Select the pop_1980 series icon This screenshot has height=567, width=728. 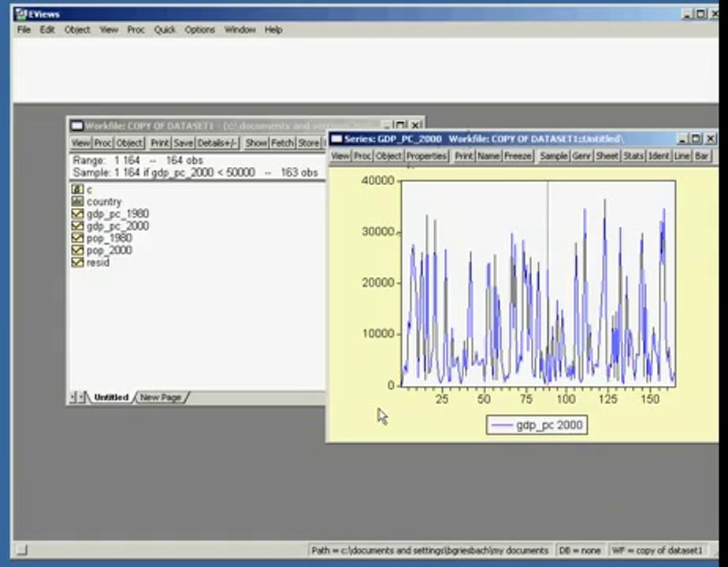pos(77,238)
